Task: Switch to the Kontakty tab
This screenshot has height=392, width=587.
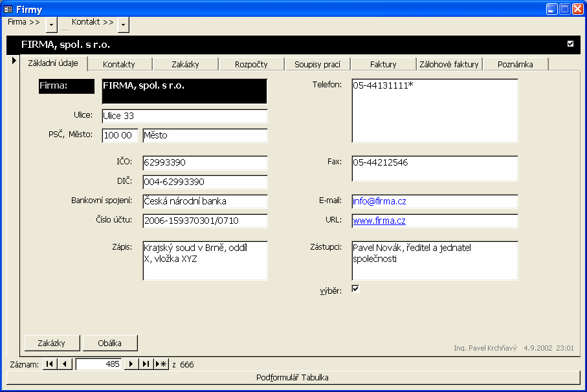Action: 119,64
